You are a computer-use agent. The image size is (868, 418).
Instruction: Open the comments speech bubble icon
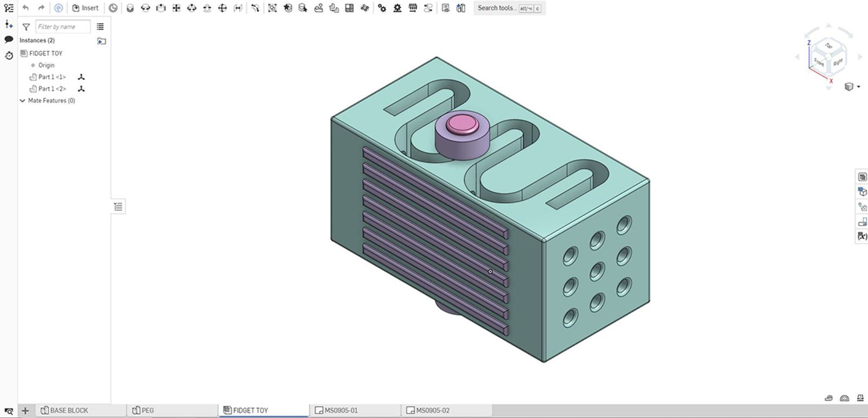(x=9, y=40)
